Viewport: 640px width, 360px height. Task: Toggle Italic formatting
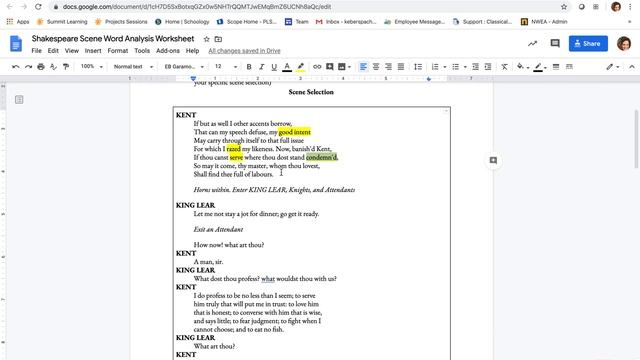(x=261, y=67)
